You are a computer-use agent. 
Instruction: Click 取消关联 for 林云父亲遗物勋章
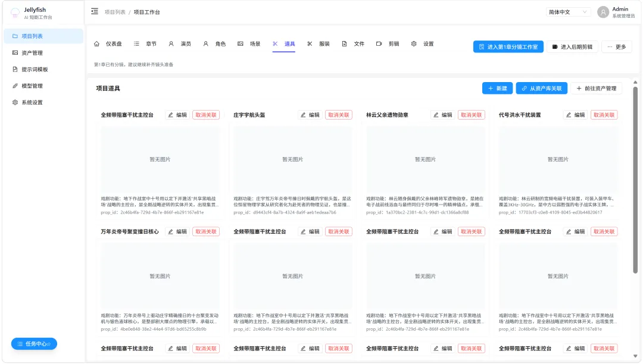coord(471,115)
